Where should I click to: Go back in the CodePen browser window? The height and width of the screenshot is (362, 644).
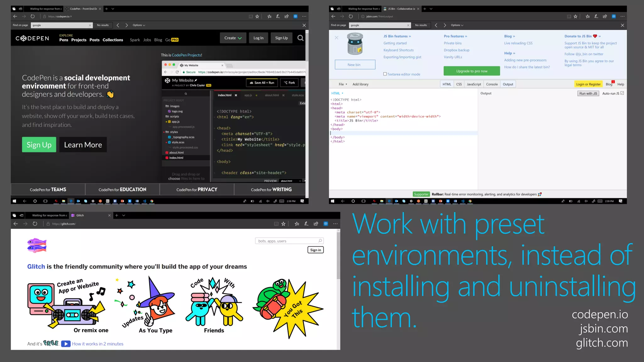15,16
